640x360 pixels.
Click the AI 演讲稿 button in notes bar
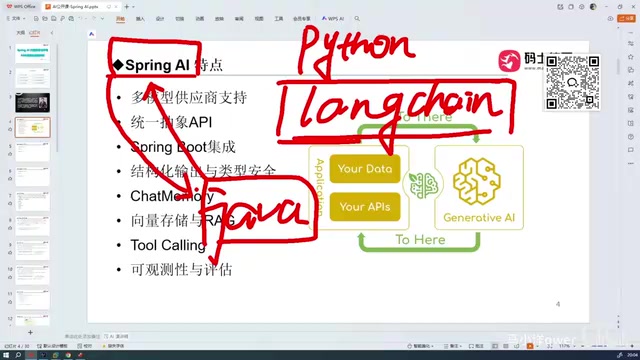(116, 336)
